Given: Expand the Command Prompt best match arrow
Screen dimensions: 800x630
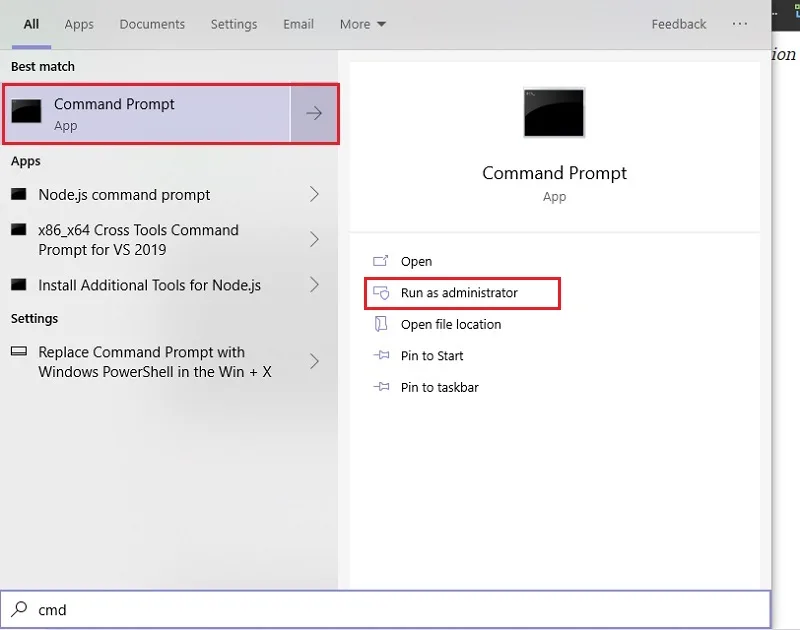Looking at the screenshot, I should coord(314,113).
